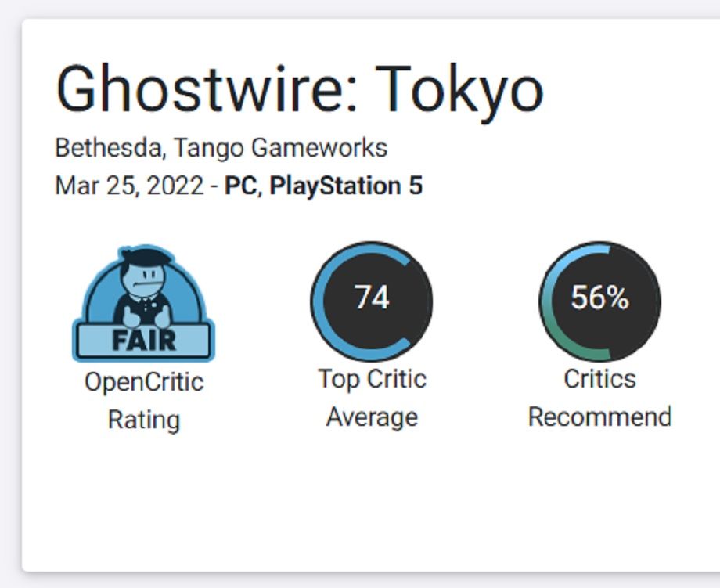Screen dimensions: 720x588
Task: Click the 74 score number
Action: click(372, 298)
